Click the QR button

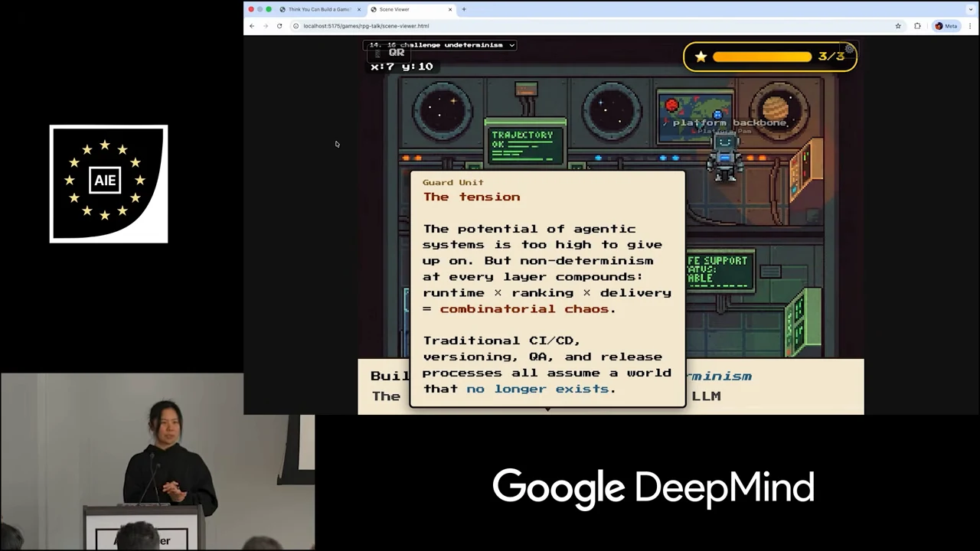click(389, 54)
